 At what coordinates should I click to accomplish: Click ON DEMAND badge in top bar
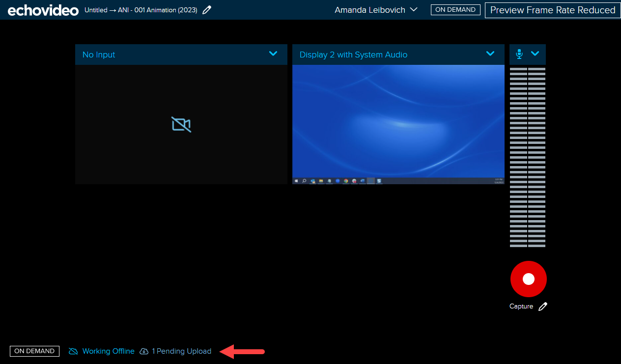[x=455, y=10]
